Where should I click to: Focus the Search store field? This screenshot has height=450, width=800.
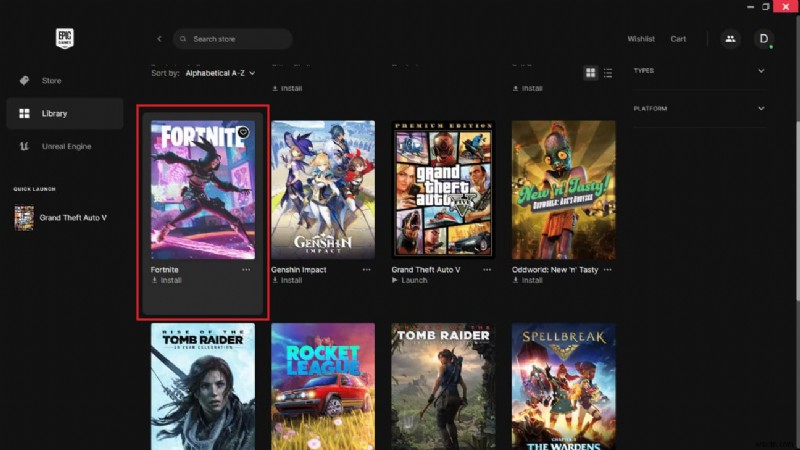point(232,39)
